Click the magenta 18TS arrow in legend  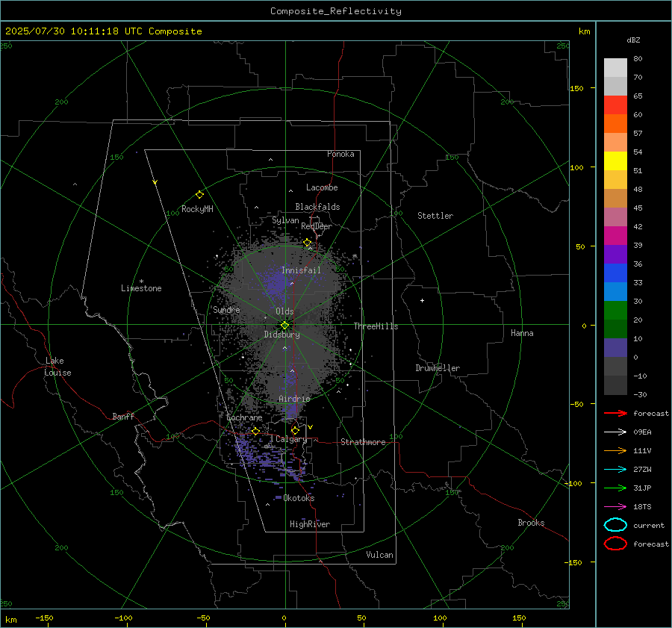(615, 507)
